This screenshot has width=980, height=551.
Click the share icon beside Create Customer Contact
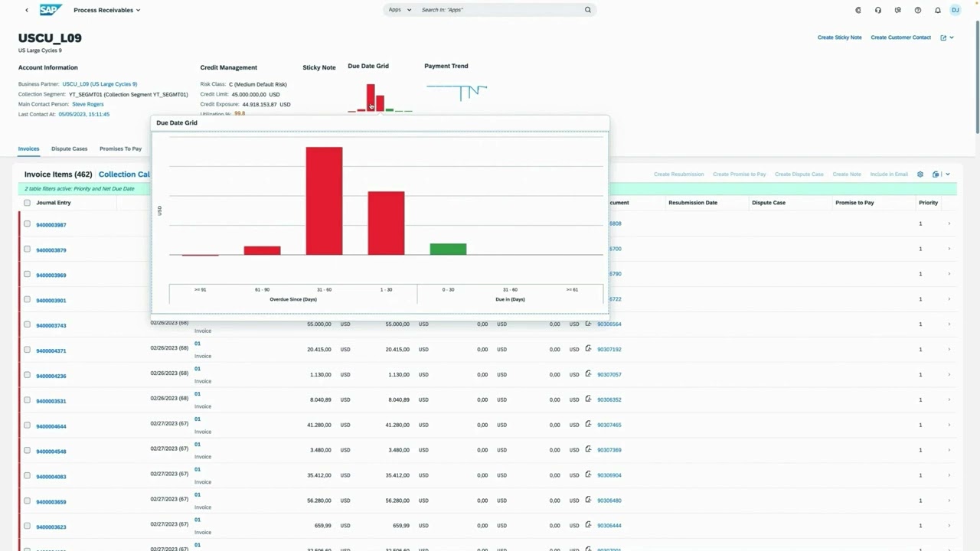click(x=943, y=37)
